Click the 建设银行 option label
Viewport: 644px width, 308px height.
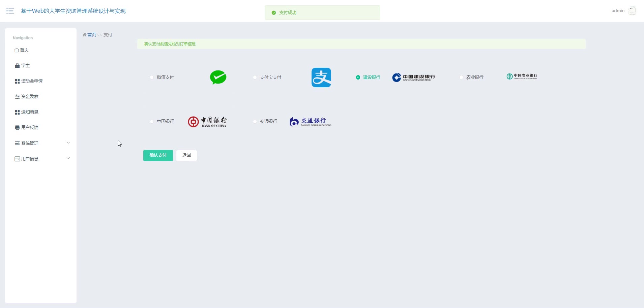click(x=372, y=77)
